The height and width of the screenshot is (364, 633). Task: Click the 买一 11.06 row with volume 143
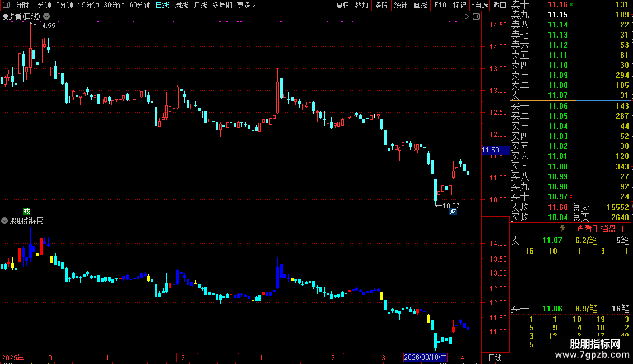[570, 106]
